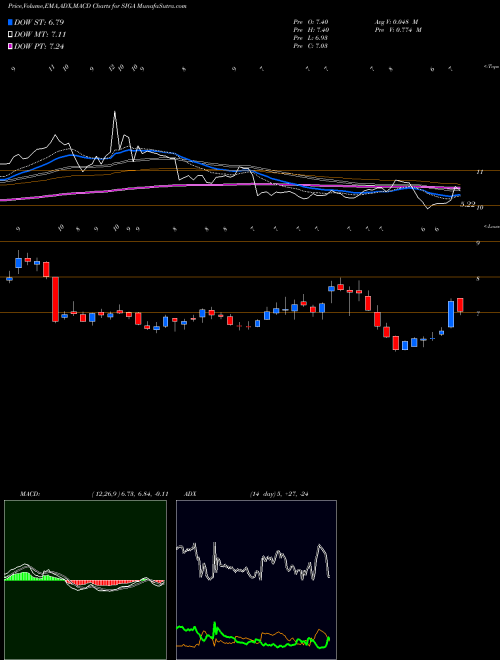
Task: Click the '5.22' price label on EMA chart
Action: point(468,204)
